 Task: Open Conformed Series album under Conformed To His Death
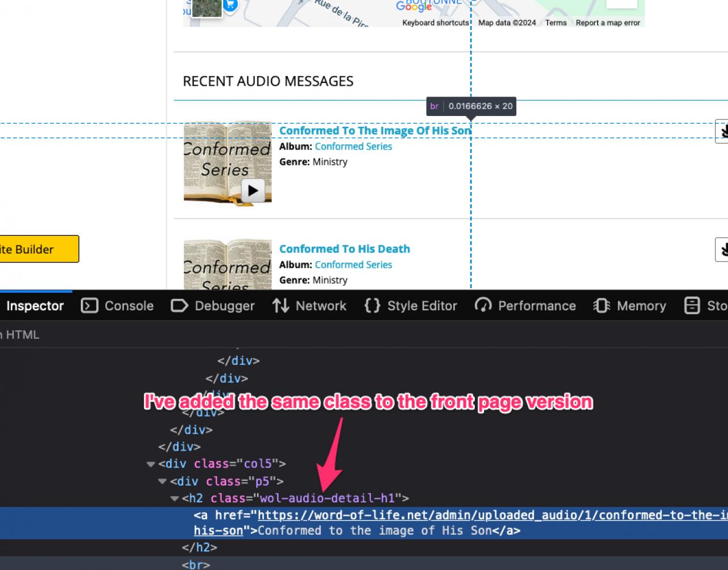point(353,265)
